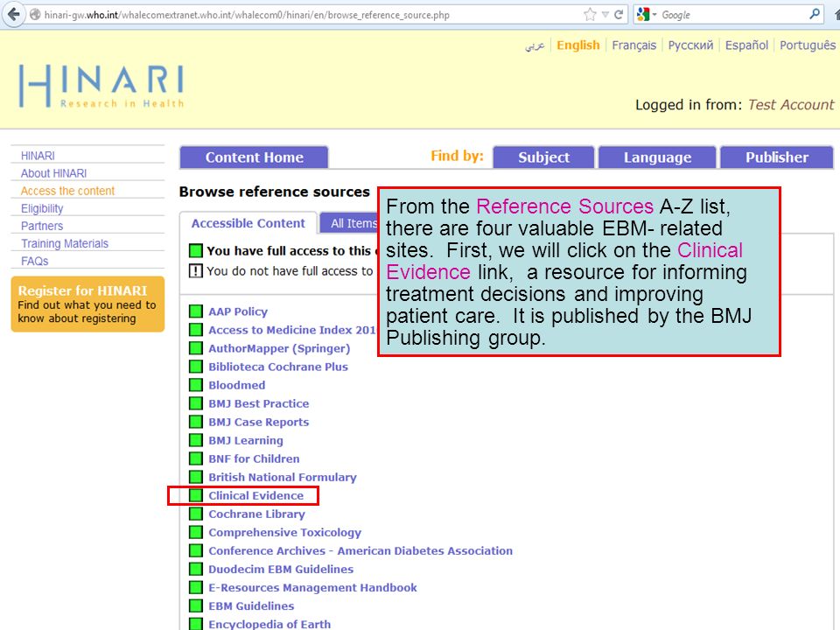Open Access the content in the sidebar
Viewport: 840px width, 630px height.
click(x=67, y=192)
